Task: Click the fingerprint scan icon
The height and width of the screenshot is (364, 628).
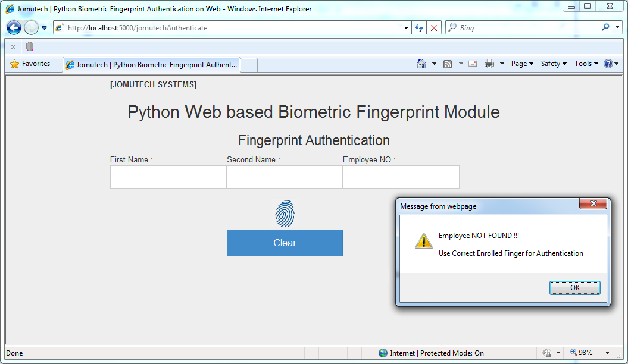Action: tap(285, 212)
